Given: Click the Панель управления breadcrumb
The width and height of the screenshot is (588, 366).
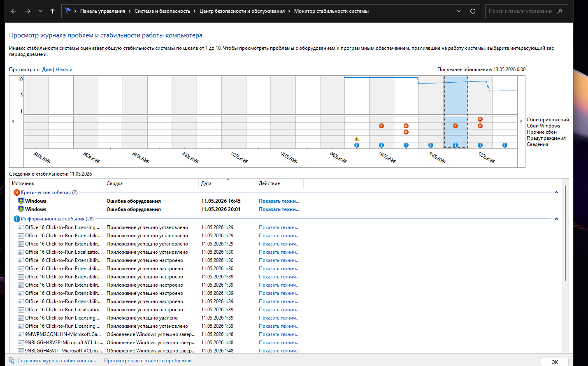Looking at the screenshot, I should pos(102,11).
